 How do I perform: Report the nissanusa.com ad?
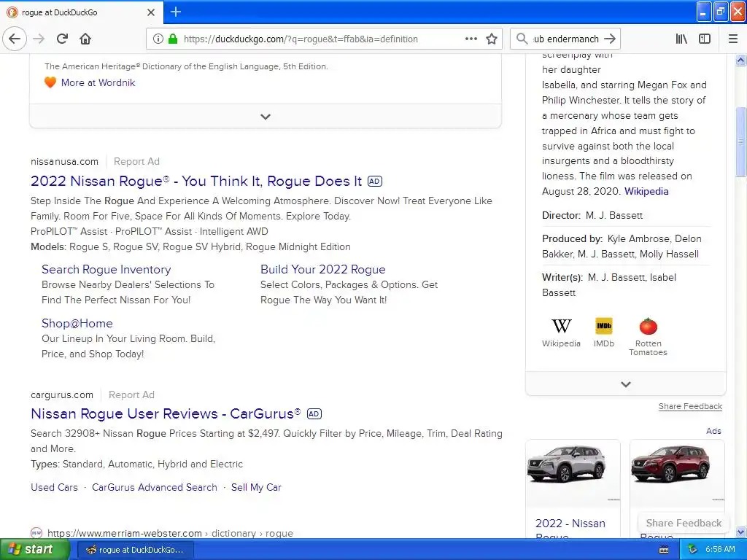(136, 161)
